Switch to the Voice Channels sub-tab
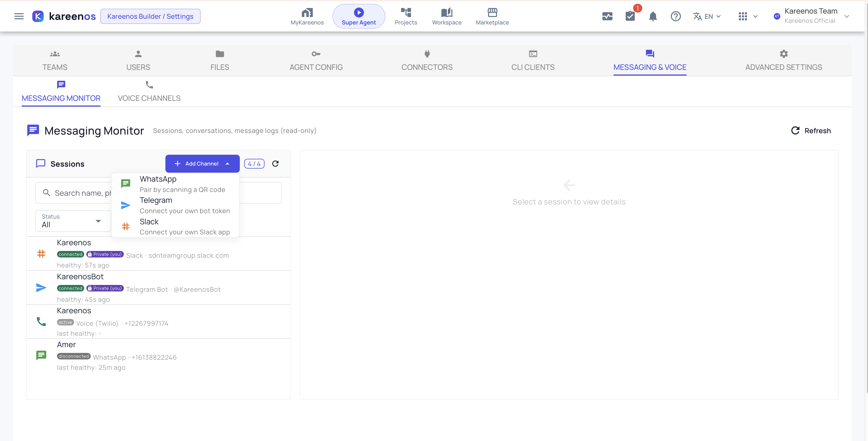 point(149,91)
